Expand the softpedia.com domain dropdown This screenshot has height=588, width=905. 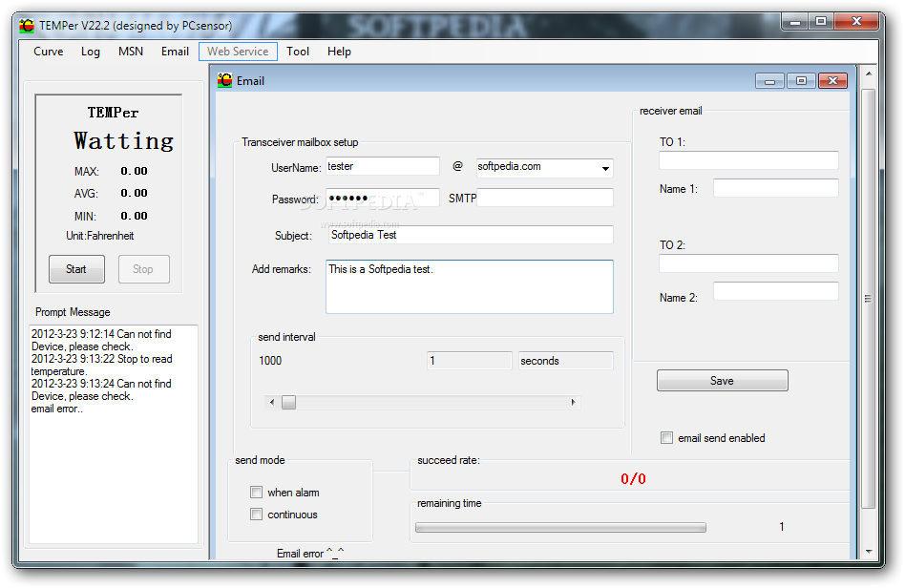tap(605, 168)
